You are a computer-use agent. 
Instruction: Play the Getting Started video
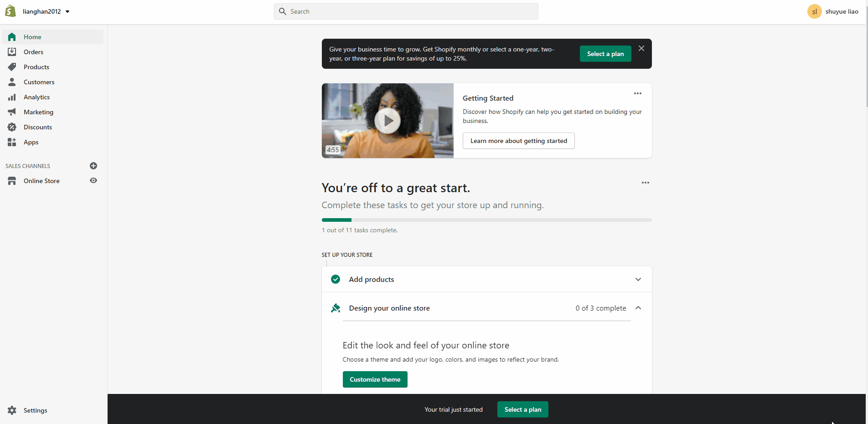[387, 121]
